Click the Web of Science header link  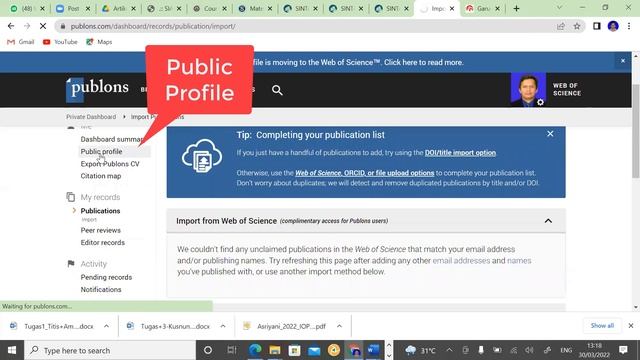pyautogui.click(x=567, y=89)
